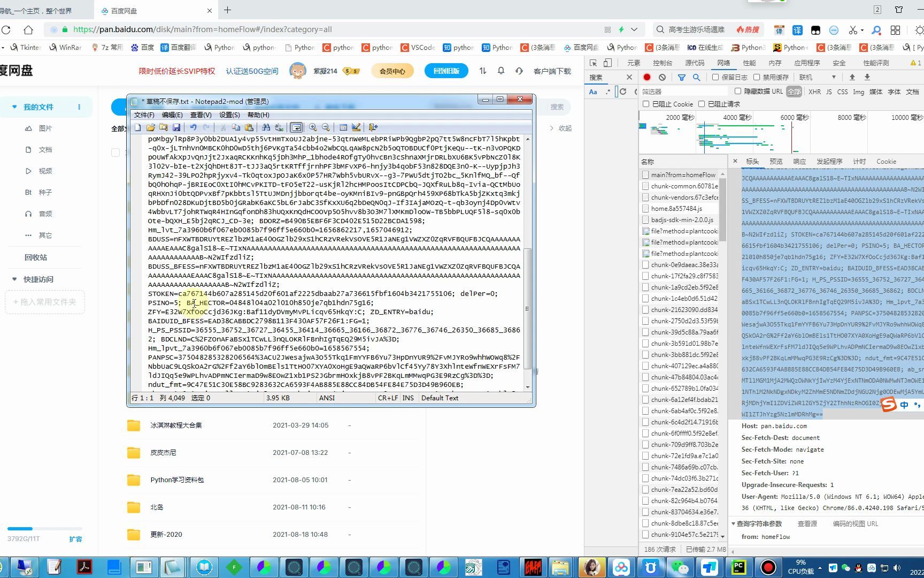
Task: Open 联机 throttling dropdown
Action: (817, 77)
